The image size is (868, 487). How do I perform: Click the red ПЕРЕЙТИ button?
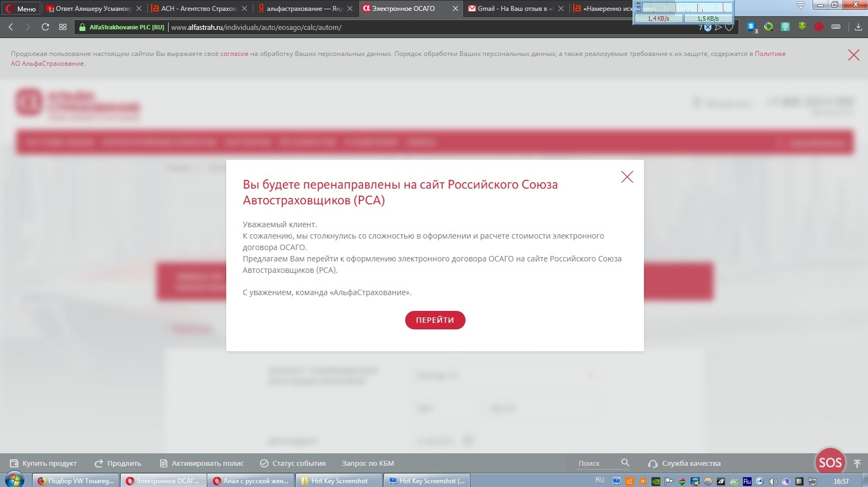pyautogui.click(x=435, y=320)
